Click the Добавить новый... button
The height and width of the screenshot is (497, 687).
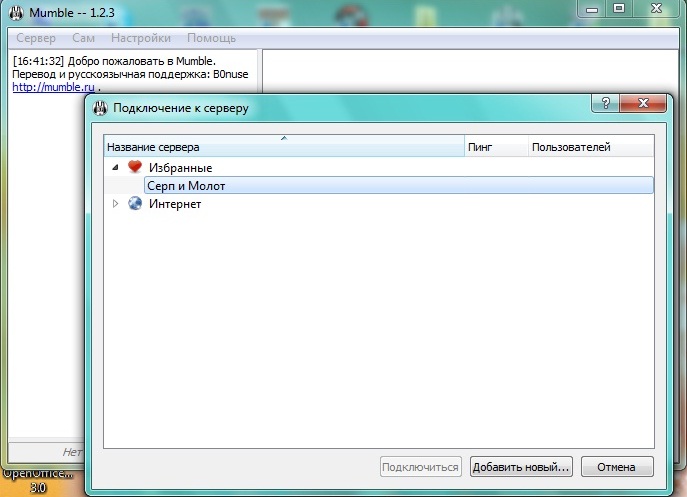[520, 467]
